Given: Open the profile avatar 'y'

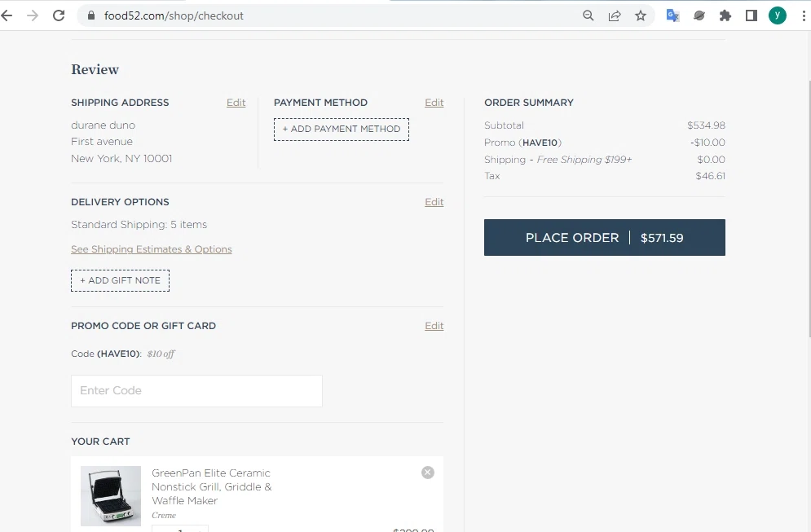Looking at the screenshot, I should click(778, 15).
